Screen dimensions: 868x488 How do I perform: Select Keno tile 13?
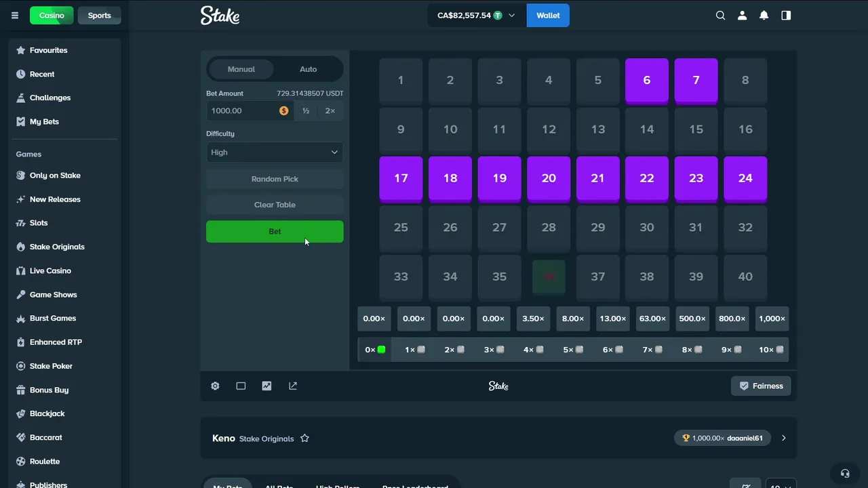(597, 129)
